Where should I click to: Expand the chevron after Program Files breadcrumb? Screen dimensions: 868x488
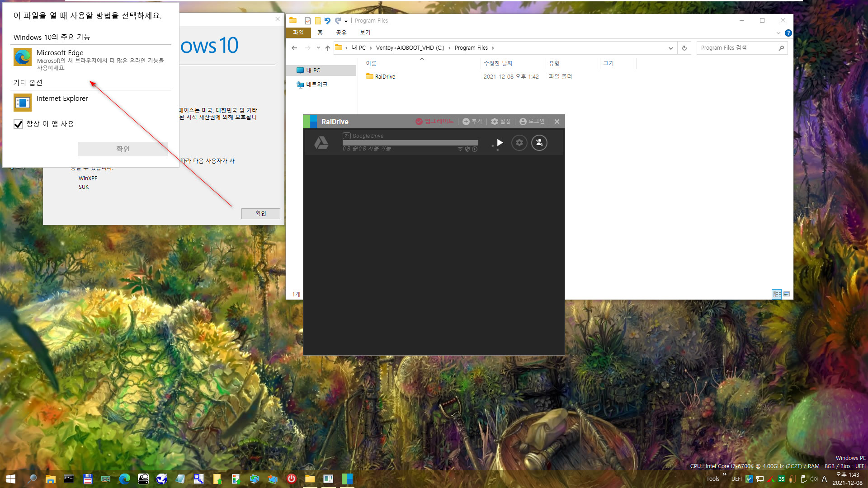[493, 48]
